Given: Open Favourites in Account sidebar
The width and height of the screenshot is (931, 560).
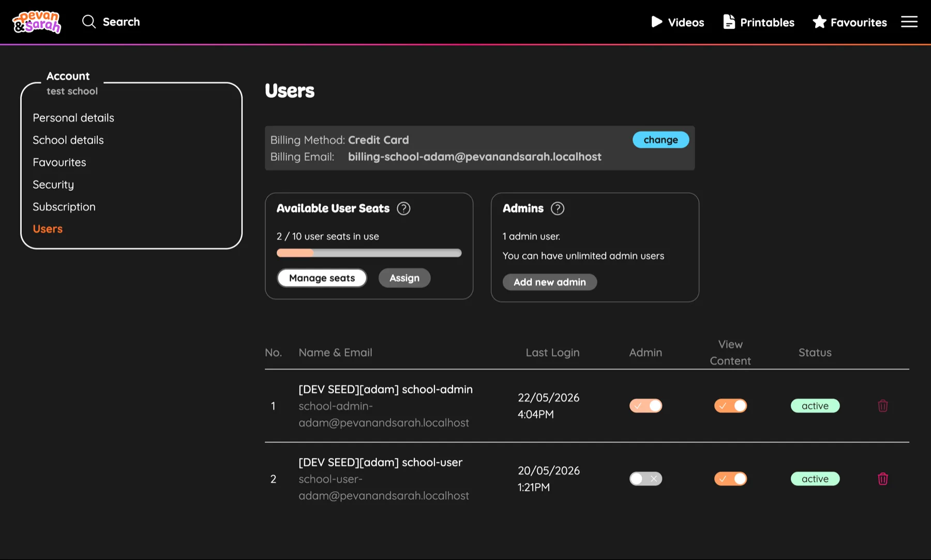Looking at the screenshot, I should 59,162.
